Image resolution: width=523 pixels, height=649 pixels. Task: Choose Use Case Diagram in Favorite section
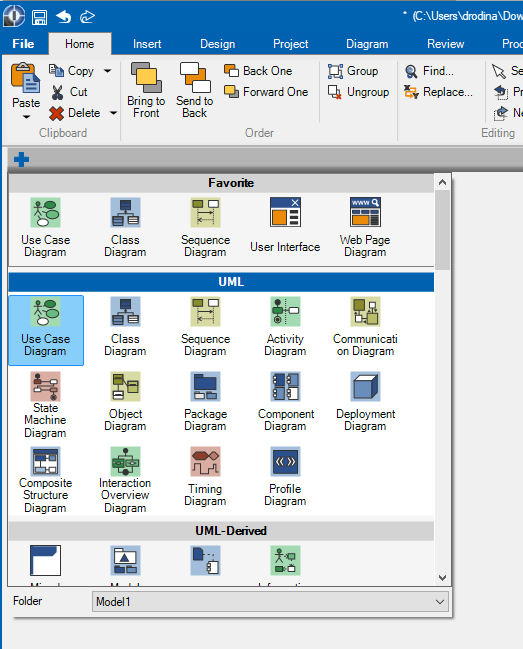46,228
